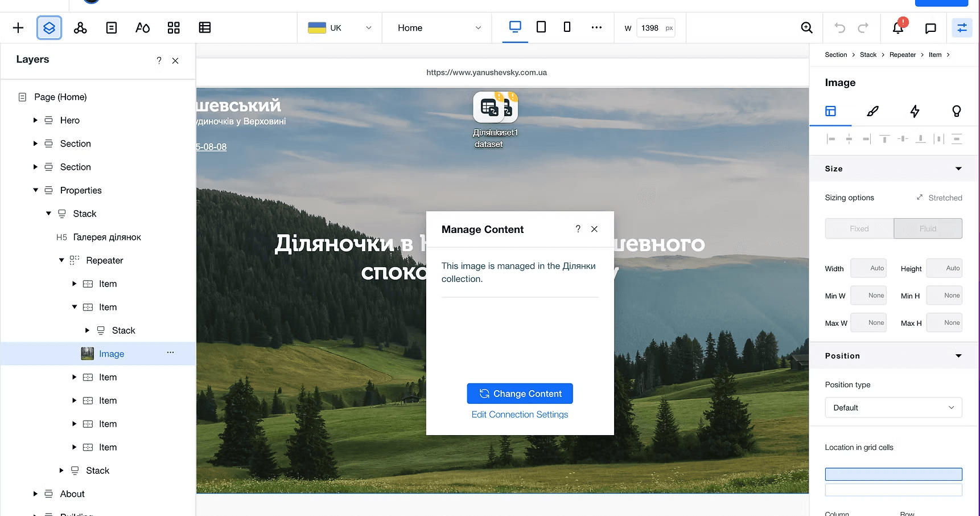Open the comments icon
Image resolution: width=980 pixels, height=516 pixels.
[930, 28]
